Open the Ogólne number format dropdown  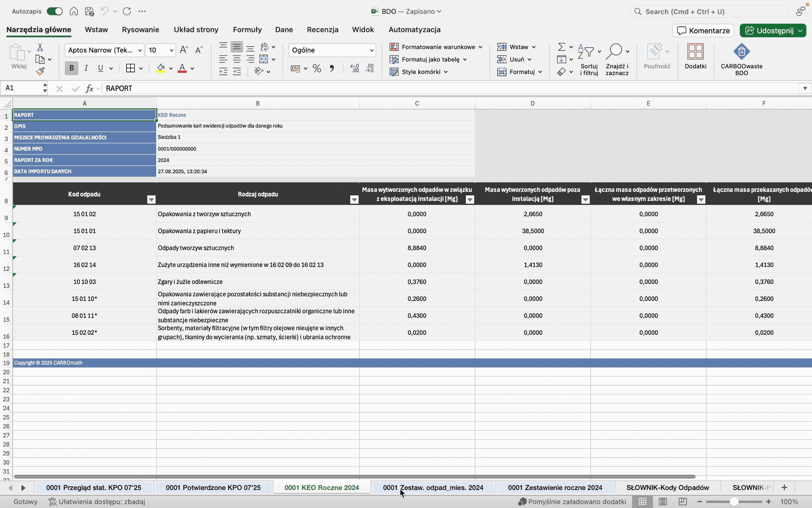(371, 50)
